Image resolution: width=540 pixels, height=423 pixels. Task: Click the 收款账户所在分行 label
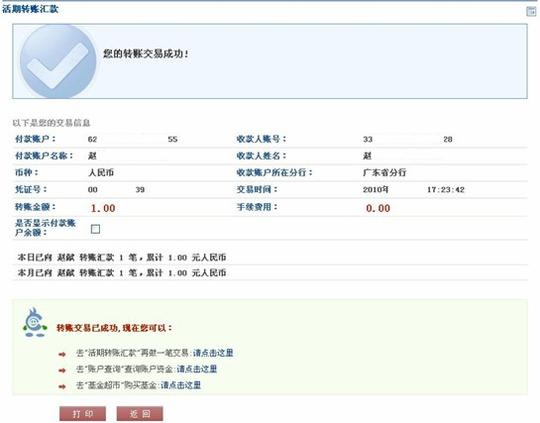coord(274,172)
